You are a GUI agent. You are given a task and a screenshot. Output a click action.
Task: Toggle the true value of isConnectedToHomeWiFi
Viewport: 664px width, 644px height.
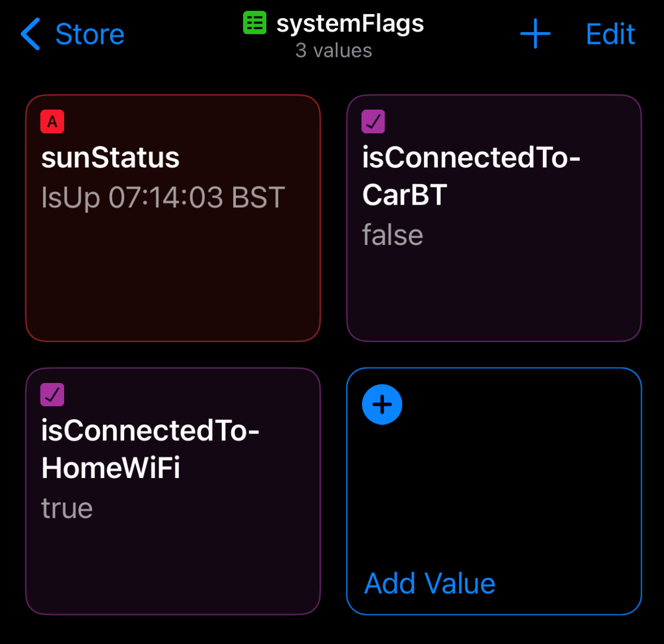click(67, 508)
